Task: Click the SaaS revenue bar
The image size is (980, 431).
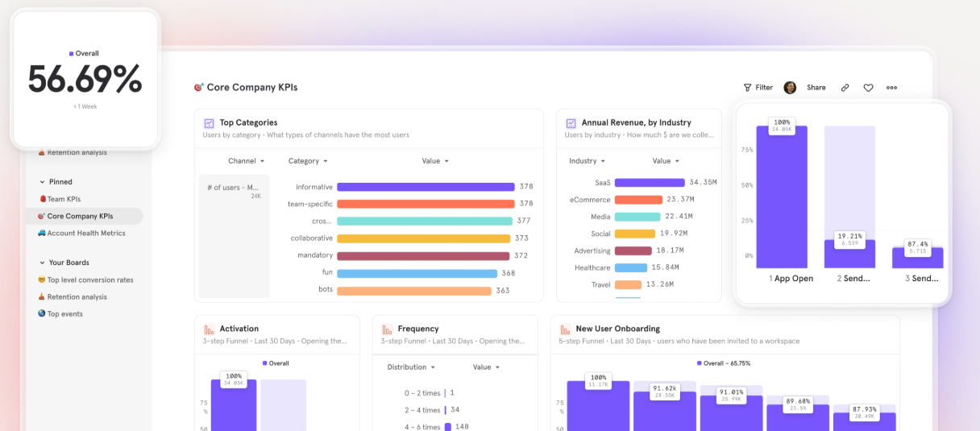Action: click(x=650, y=183)
